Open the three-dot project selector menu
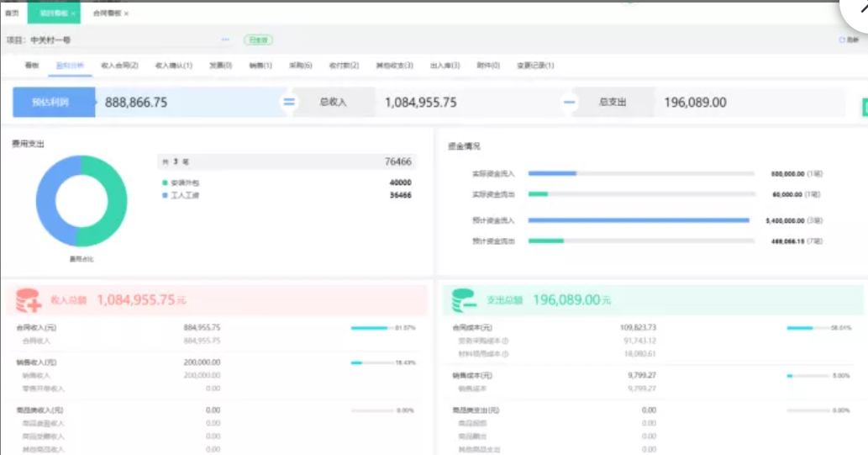Viewport: 868px width, 455px height. coord(225,40)
